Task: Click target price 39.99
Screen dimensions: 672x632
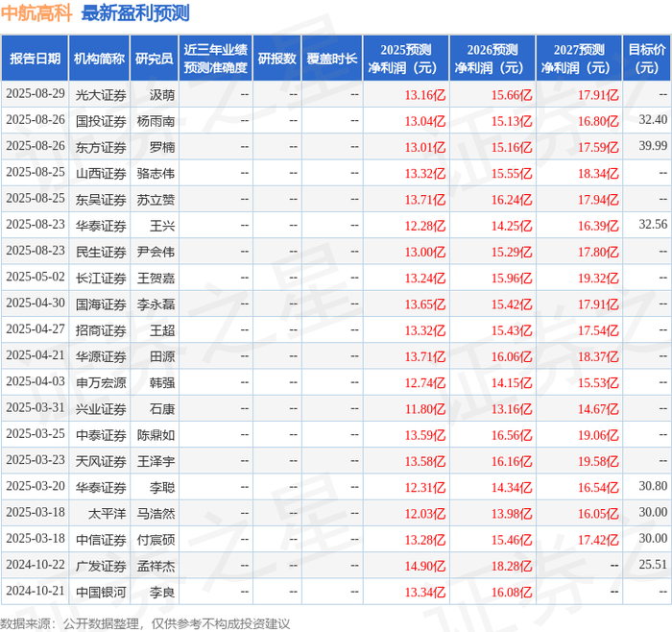Action: (x=653, y=146)
